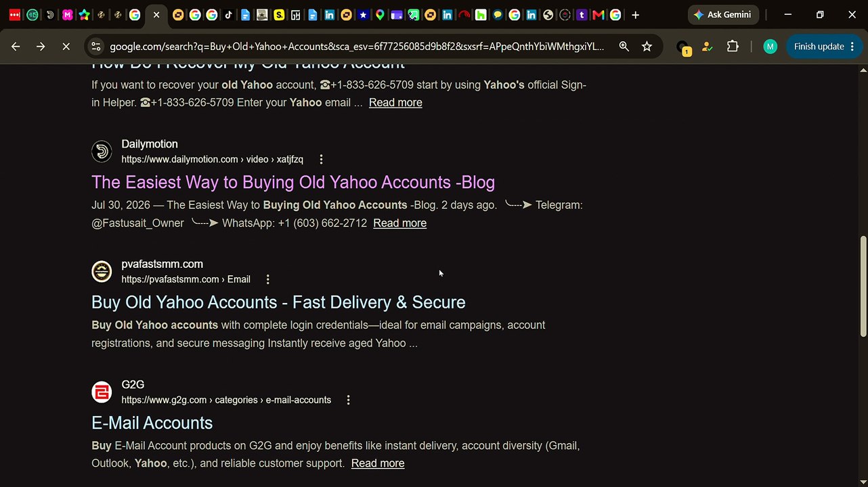Click the address bar URL field
868x487 pixels.
point(357,47)
